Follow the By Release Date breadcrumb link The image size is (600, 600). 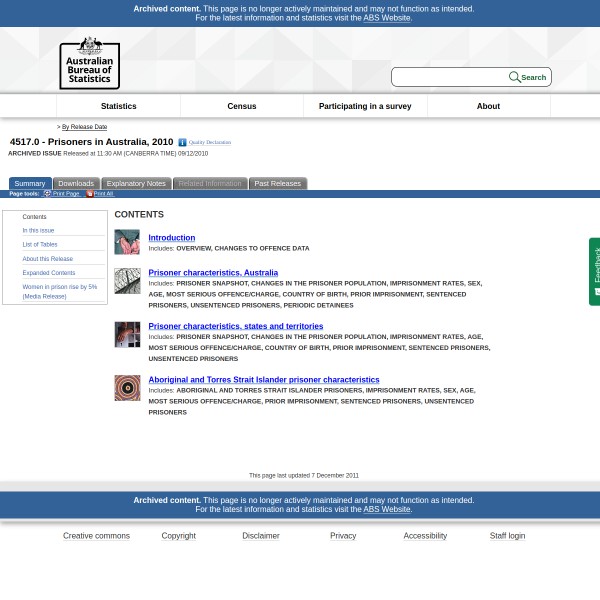coord(84,127)
